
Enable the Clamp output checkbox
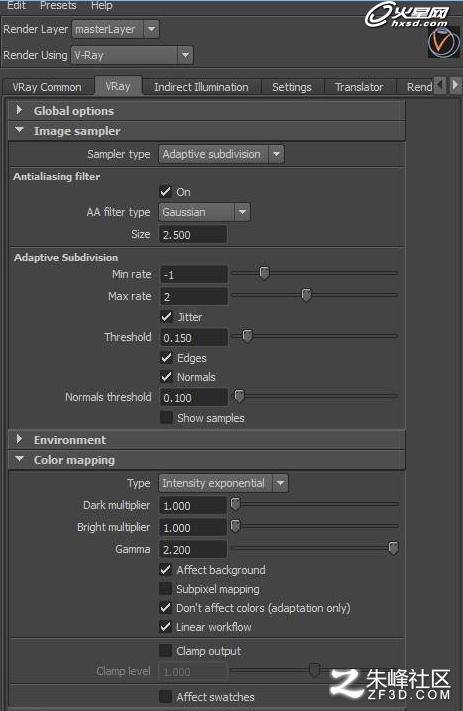166,651
